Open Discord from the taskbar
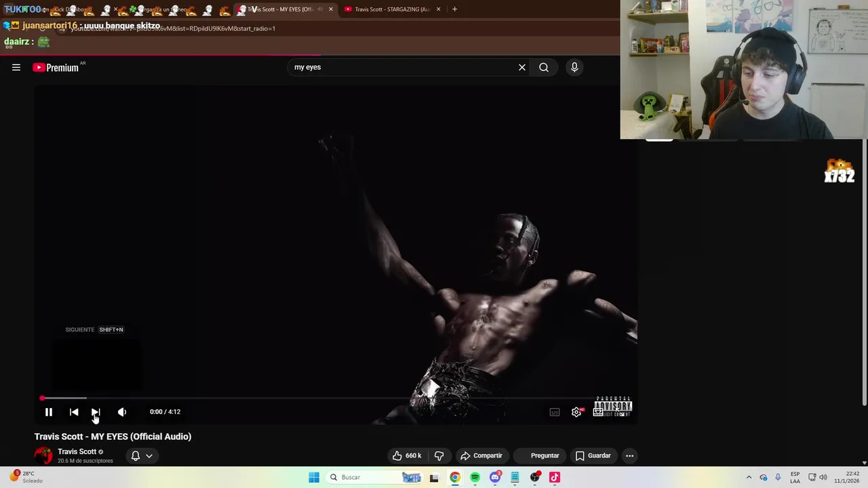The image size is (868, 488). (495, 477)
